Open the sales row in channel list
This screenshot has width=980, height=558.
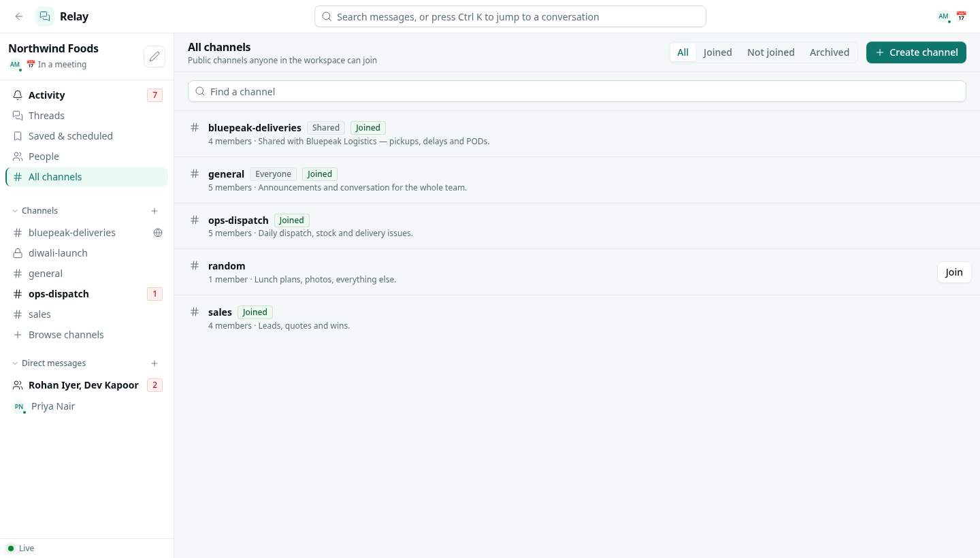[x=577, y=318]
